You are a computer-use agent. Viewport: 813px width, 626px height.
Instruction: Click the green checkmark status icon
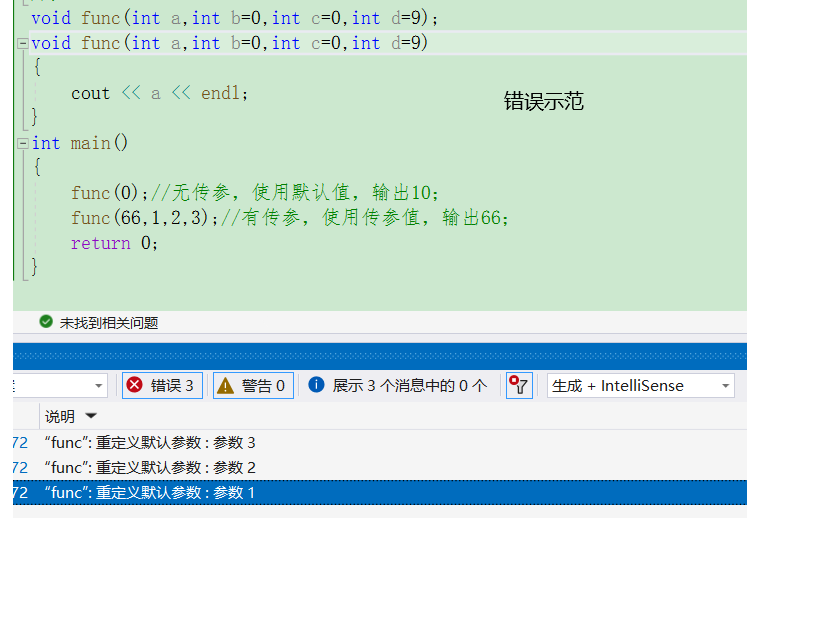pyautogui.click(x=47, y=322)
